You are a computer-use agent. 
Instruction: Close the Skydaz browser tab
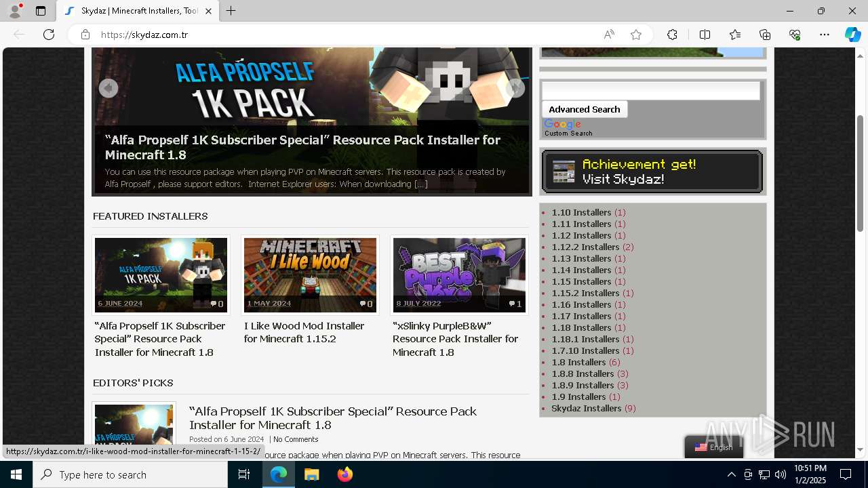pyautogui.click(x=209, y=11)
